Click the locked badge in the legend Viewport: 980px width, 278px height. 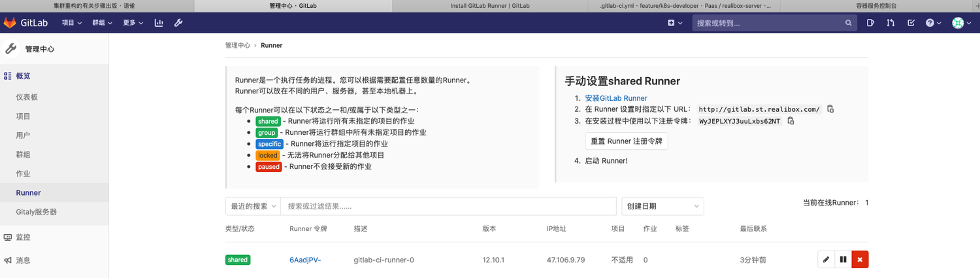pos(268,155)
